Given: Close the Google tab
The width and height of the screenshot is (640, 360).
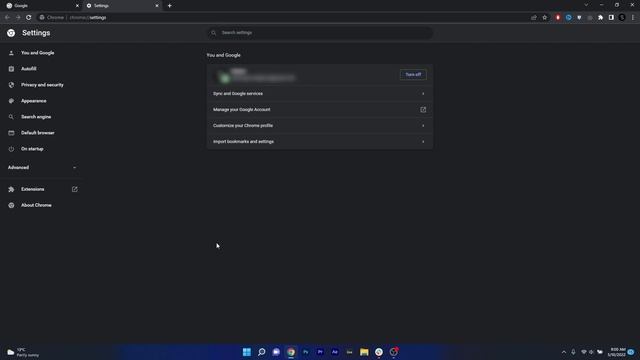Looking at the screenshot, I should pyautogui.click(x=77, y=6).
